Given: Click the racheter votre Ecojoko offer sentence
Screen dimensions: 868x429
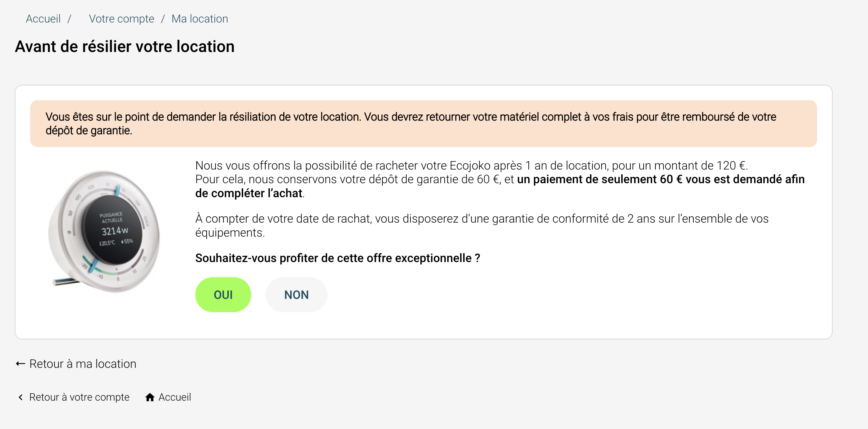Looking at the screenshot, I should (472, 165).
